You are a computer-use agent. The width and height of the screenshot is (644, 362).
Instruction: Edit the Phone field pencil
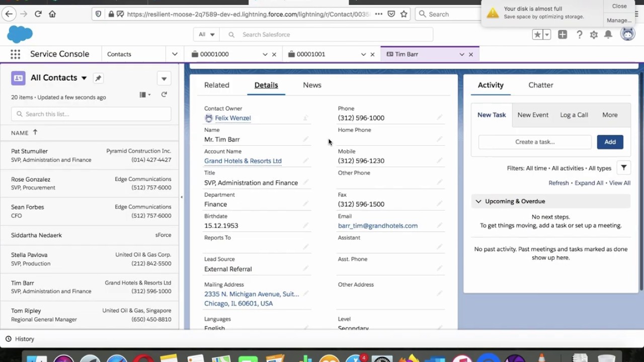[x=439, y=118]
